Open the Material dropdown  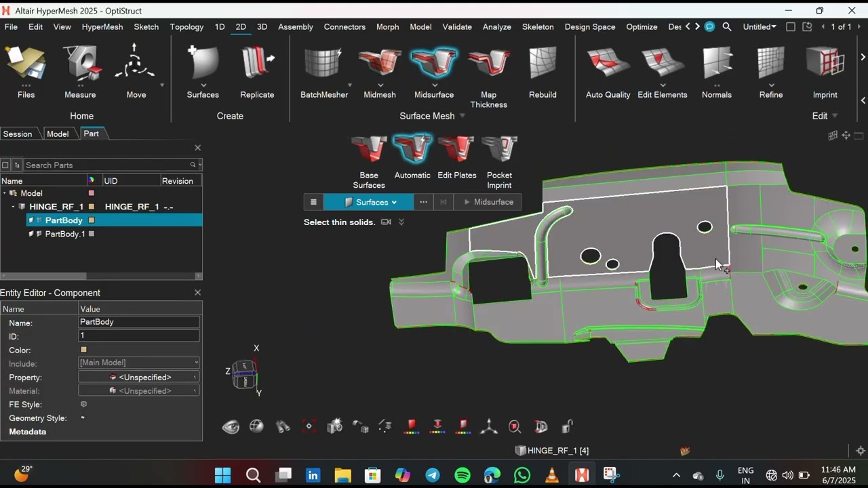(x=139, y=390)
